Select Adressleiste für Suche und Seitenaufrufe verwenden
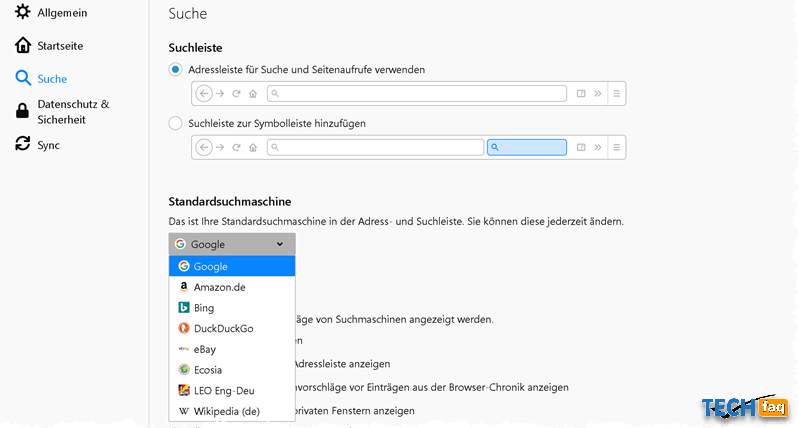This screenshot has height=428, width=799. [x=175, y=69]
